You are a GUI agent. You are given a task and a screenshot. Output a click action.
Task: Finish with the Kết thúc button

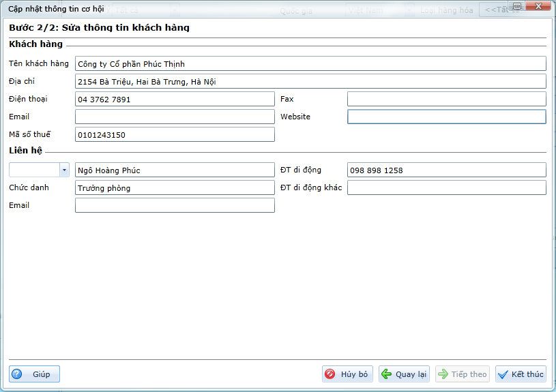click(521, 374)
